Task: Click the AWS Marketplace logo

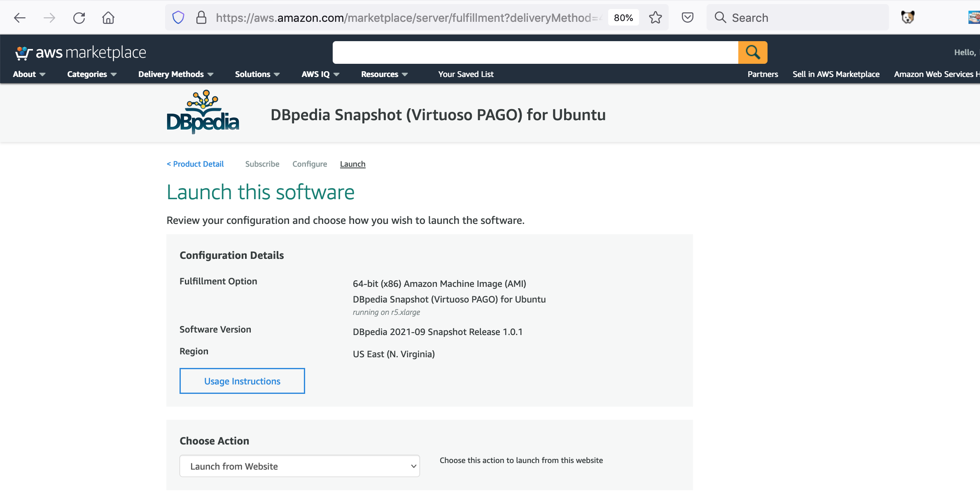Action: (81, 53)
